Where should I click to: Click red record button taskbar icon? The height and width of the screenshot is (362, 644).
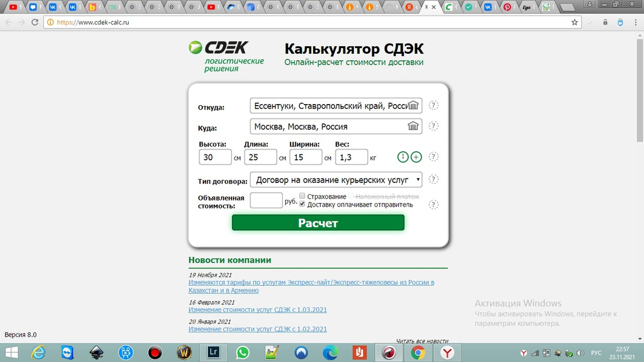tap(155, 352)
